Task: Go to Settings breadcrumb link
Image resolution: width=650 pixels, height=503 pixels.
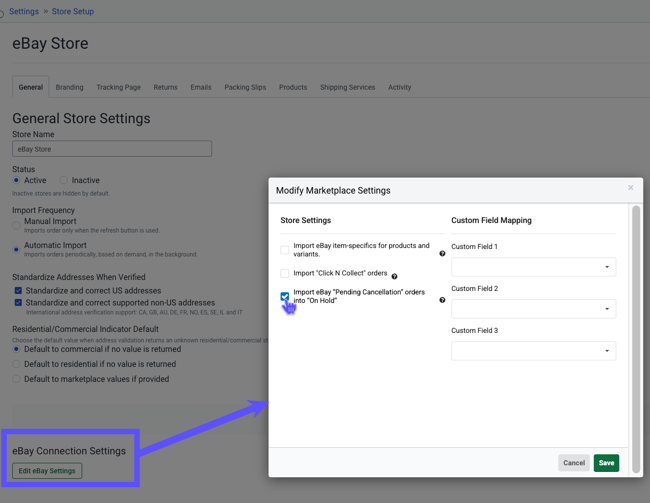Action: coord(24,12)
